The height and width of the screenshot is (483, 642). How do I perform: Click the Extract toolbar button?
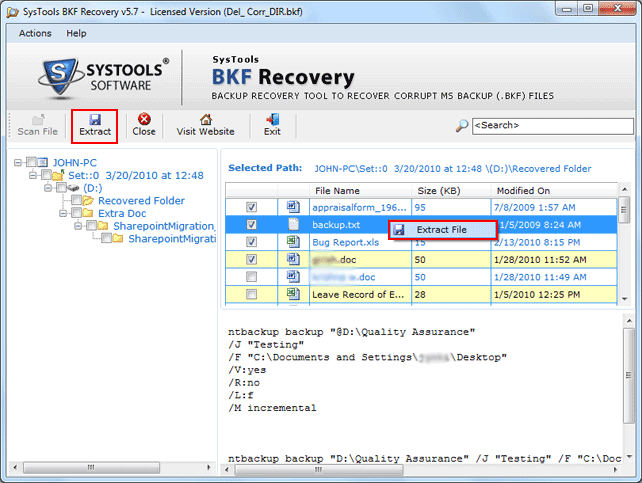[95, 126]
